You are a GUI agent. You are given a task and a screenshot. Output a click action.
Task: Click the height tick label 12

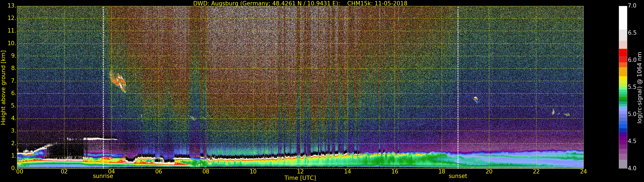pos(12,18)
